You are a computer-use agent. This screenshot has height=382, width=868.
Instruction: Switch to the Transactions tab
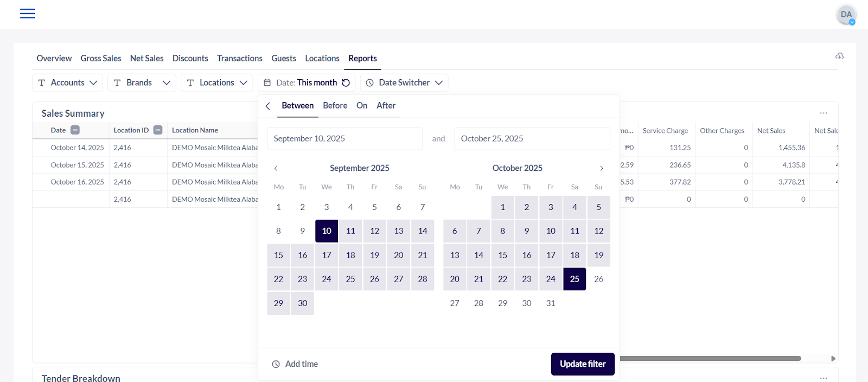pos(239,58)
